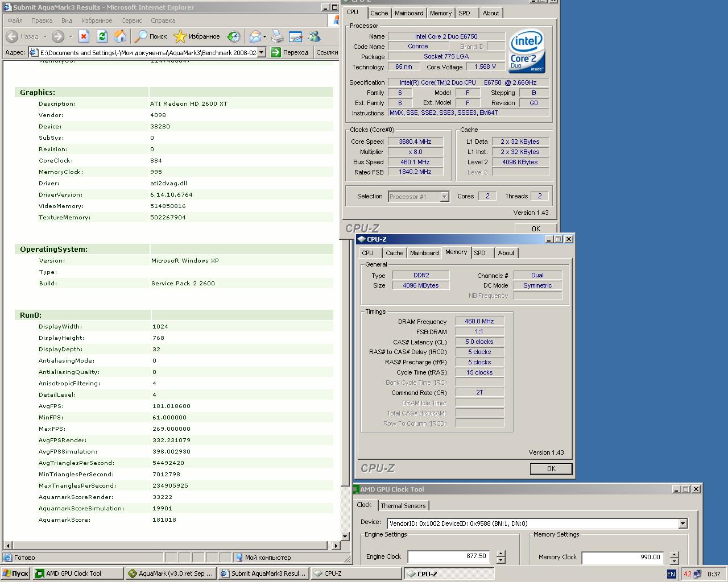The width and height of the screenshot is (728, 582).
Task: Click OK in the back CPU-Z window
Action: click(536, 228)
